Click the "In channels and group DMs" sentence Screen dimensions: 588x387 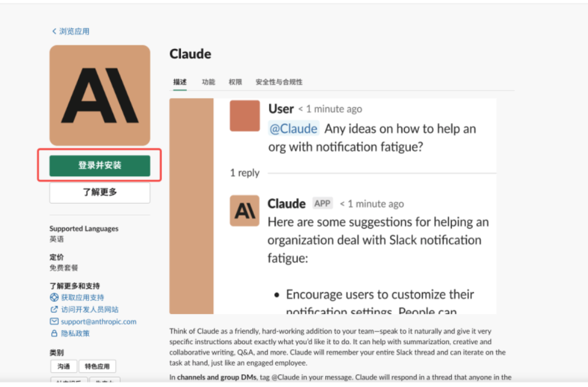[341, 377]
